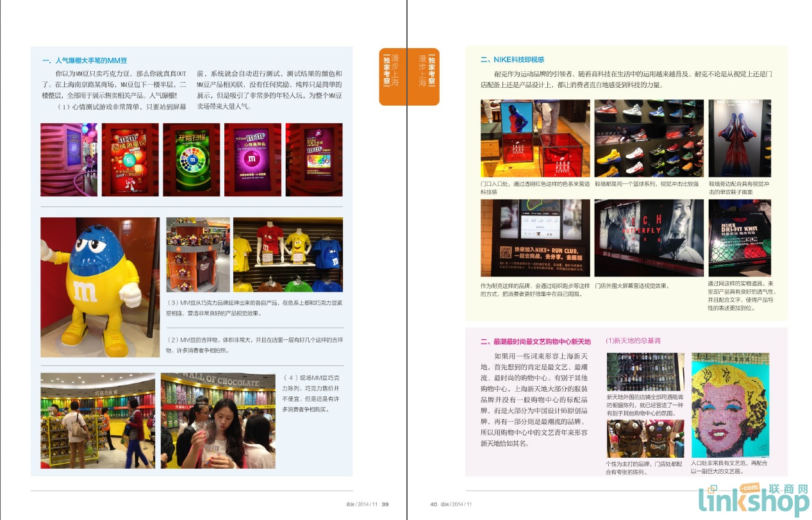Click the heading 二、NIKE科技即视感

(x=512, y=60)
